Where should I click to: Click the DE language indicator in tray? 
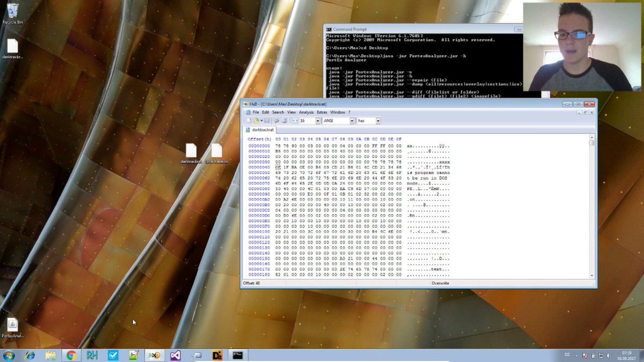point(568,355)
